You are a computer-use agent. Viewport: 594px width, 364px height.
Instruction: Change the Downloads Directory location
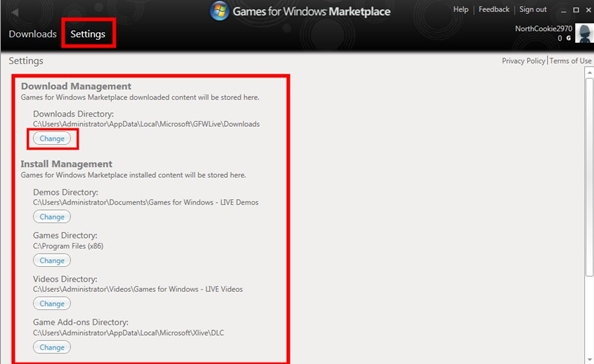point(52,139)
